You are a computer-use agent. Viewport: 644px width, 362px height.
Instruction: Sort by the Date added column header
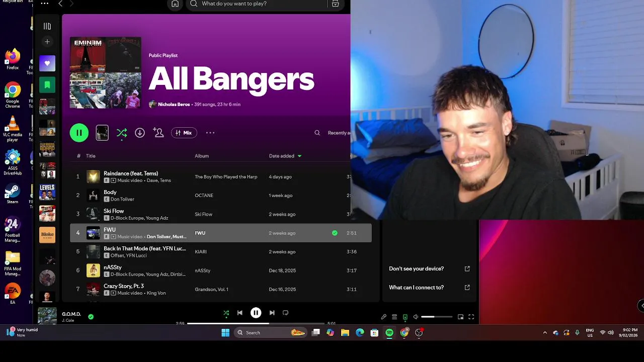coord(285,156)
